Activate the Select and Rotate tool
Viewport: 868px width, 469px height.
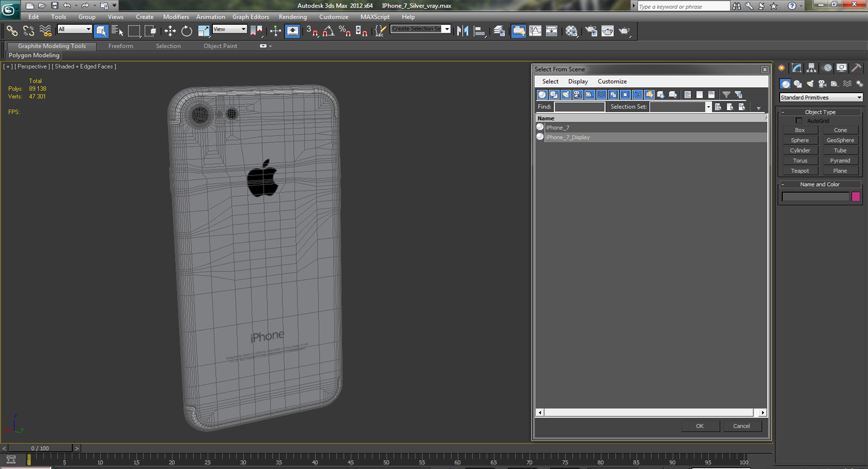point(187,31)
